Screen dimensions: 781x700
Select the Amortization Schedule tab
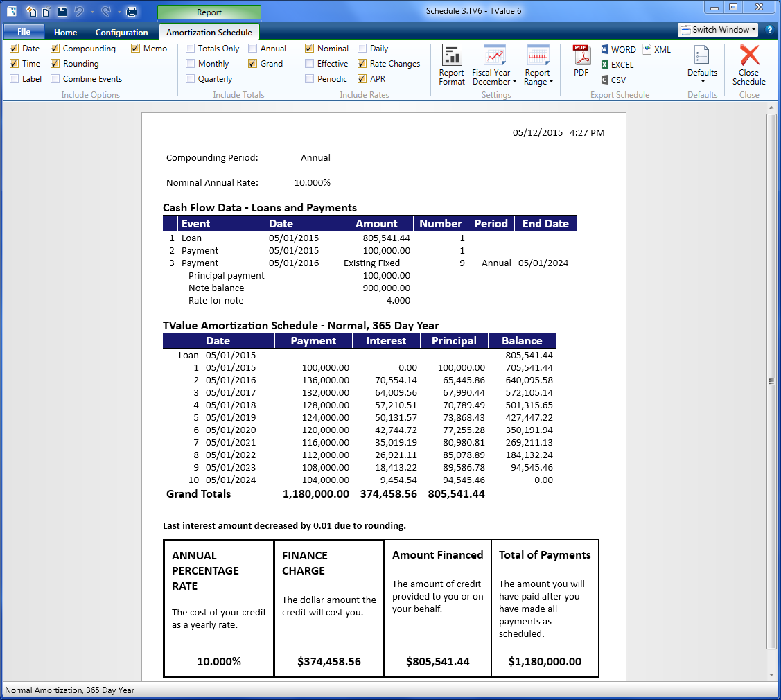tap(209, 32)
